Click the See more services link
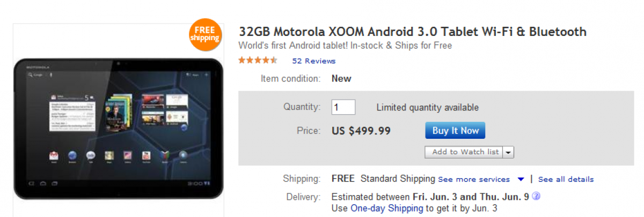The image size is (644, 217). [x=474, y=179]
